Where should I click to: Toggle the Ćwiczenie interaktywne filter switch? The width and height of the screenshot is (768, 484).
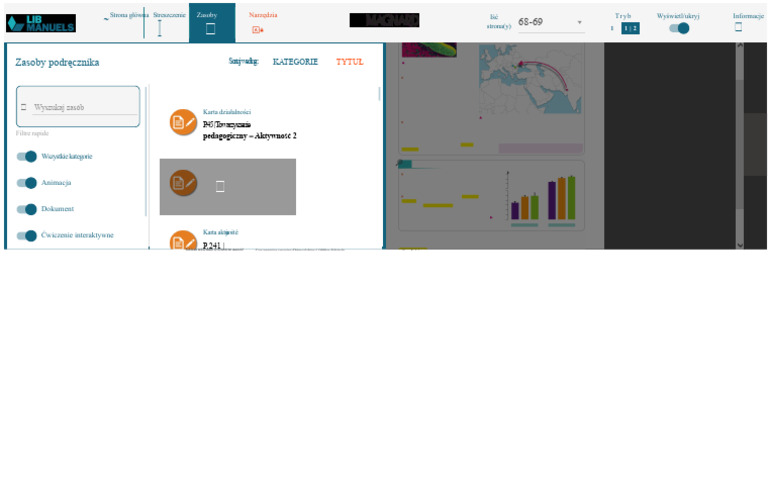click(x=26, y=236)
